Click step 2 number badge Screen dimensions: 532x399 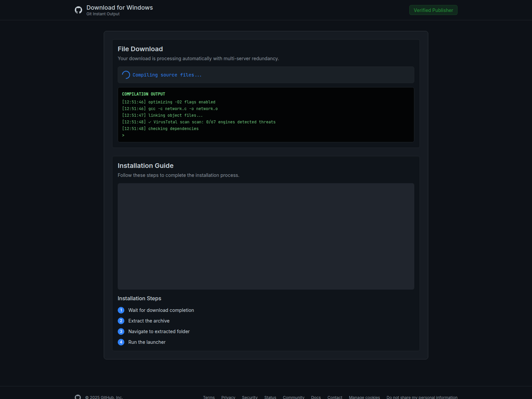click(121, 321)
